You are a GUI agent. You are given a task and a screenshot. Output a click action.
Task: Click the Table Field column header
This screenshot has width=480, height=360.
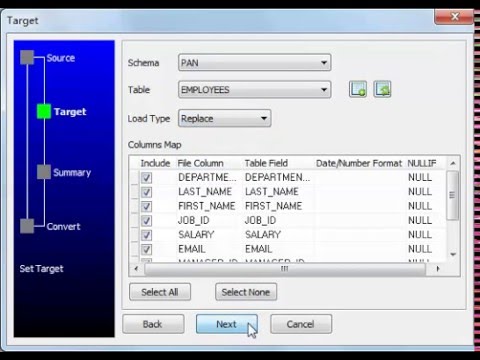click(266, 163)
